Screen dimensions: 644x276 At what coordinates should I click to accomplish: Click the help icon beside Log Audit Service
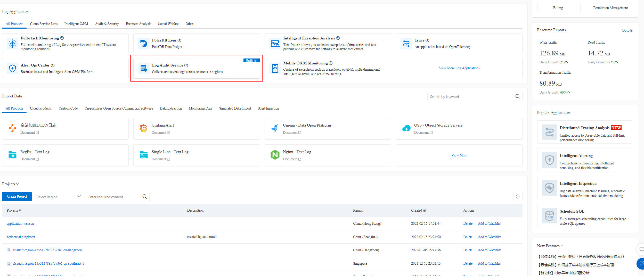tap(186, 65)
